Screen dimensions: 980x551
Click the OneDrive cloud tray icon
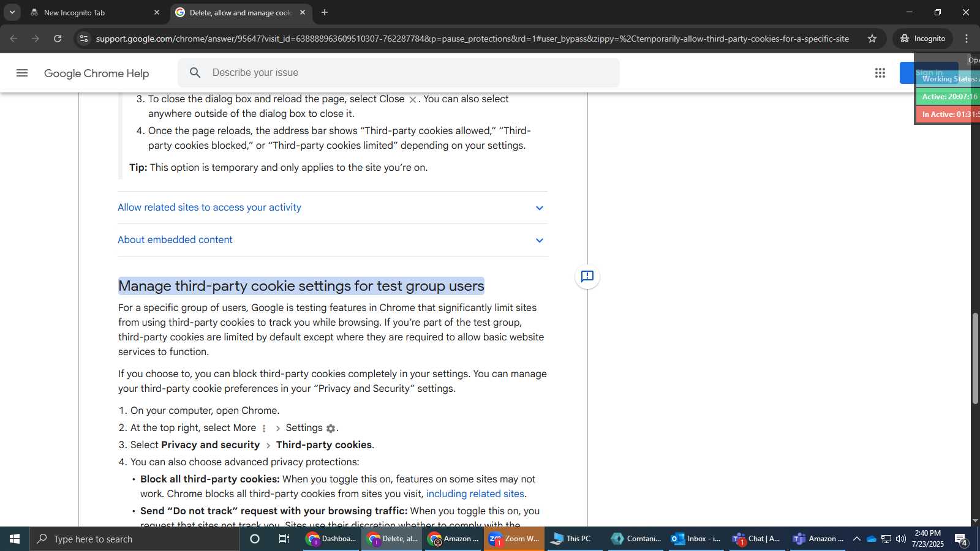(872, 539)
